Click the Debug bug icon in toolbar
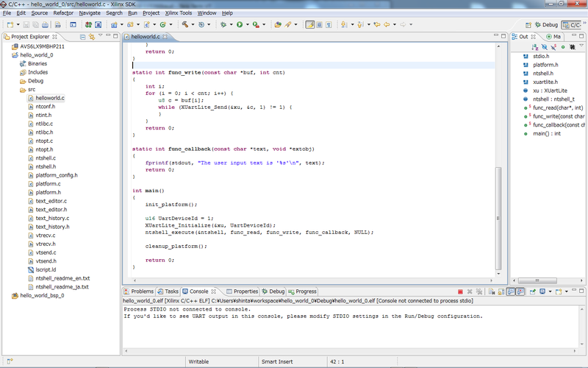The image size is (588, 368). tap(223, 24)
